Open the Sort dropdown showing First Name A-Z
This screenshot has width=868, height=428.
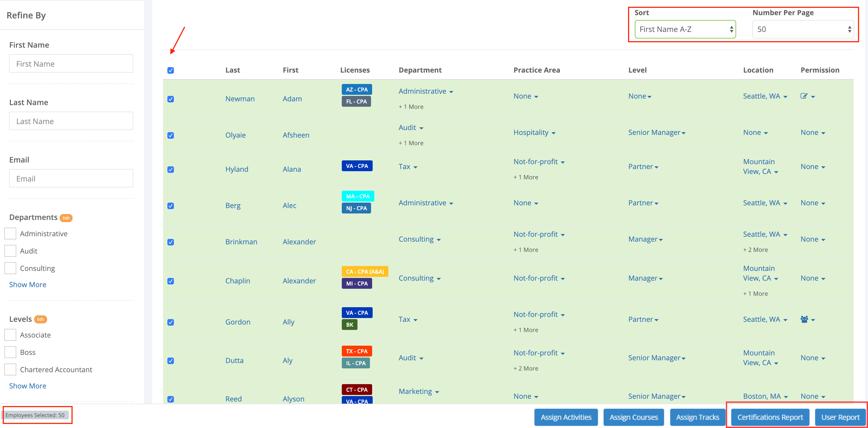[685, 29]
